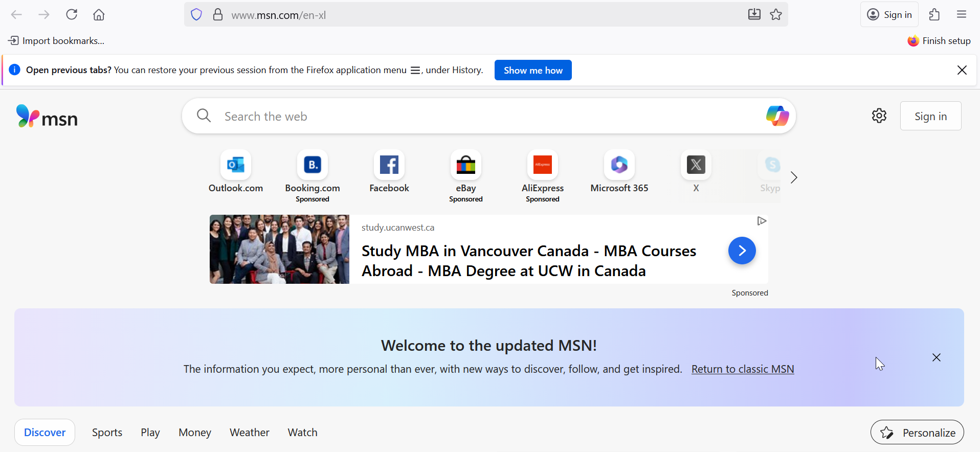The height and width of the screenshot is (452, 980).
Task: Click the Search the web field
Action: click(x=460, y=117)
